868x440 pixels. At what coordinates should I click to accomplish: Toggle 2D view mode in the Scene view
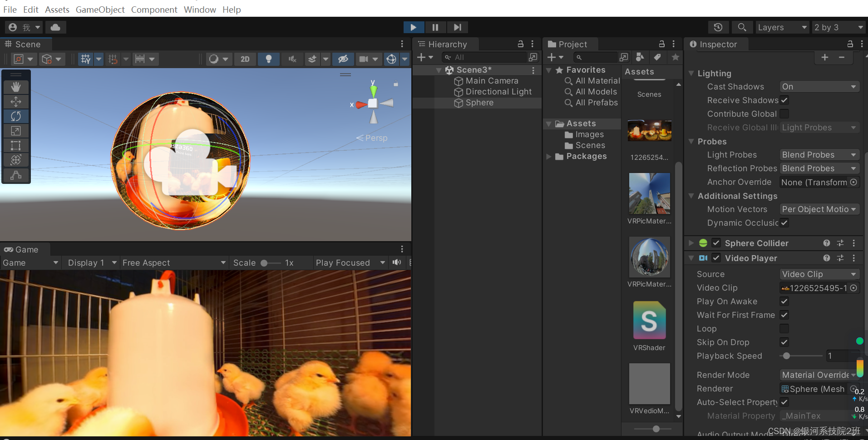(x=245, y=59)
